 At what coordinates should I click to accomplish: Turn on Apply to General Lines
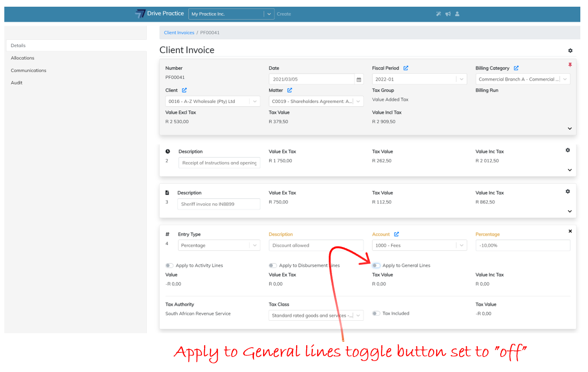click(x=376, y=266)
